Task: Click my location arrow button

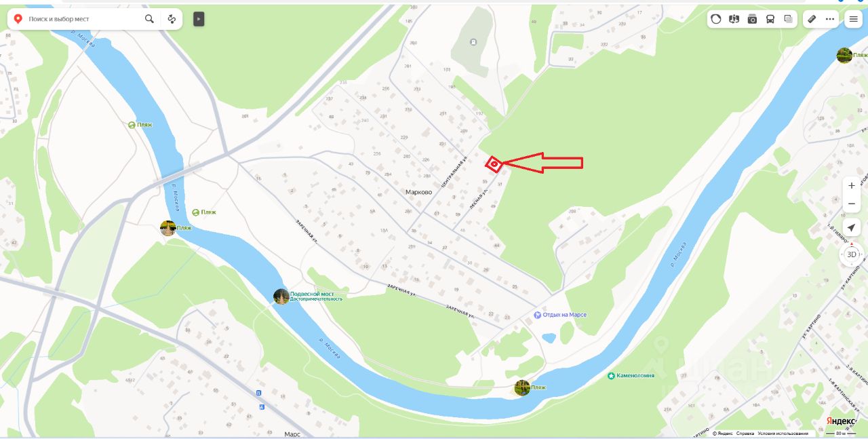Action: click(852, 228)
